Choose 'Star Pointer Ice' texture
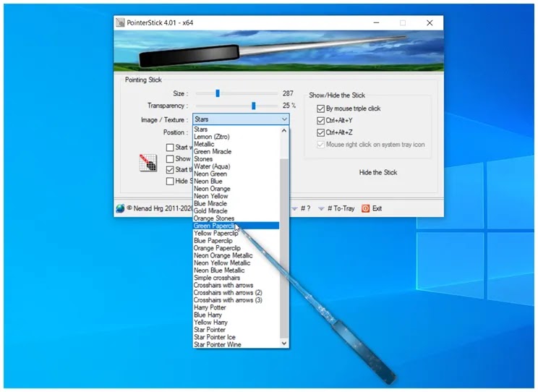Screen dimensions: 538x392 pos(236,338)
